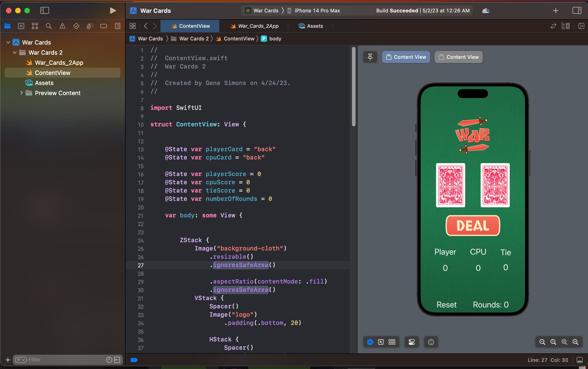This screenshot has width=588, height=369.
Task: Click the Build Succeeded status text
Action: 423,11
